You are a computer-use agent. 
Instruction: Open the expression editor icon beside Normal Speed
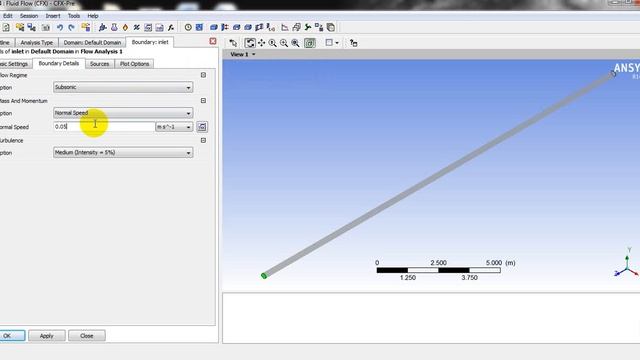pos(202,127)
